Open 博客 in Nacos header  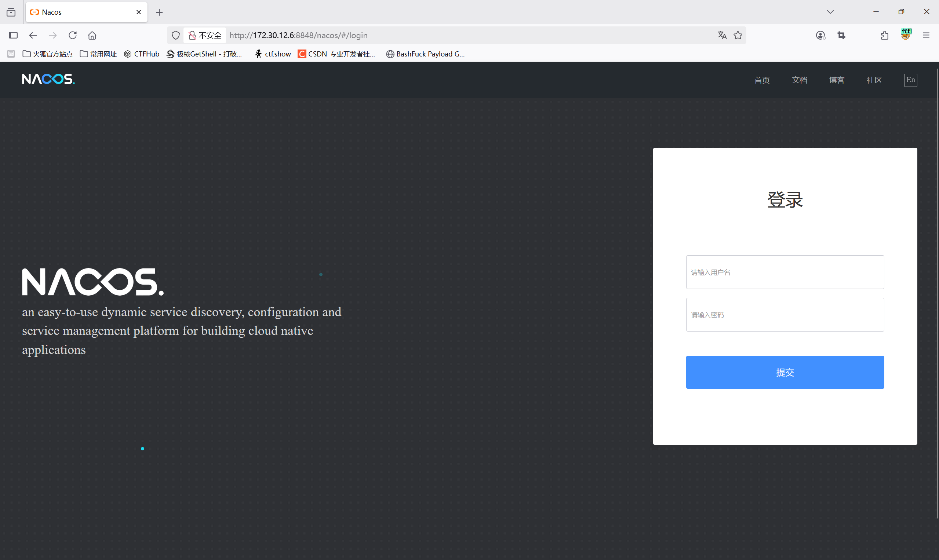837,80
